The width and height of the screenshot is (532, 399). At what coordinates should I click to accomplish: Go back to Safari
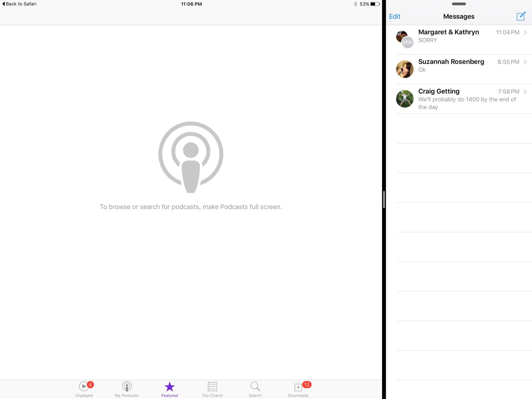point(20,4)
